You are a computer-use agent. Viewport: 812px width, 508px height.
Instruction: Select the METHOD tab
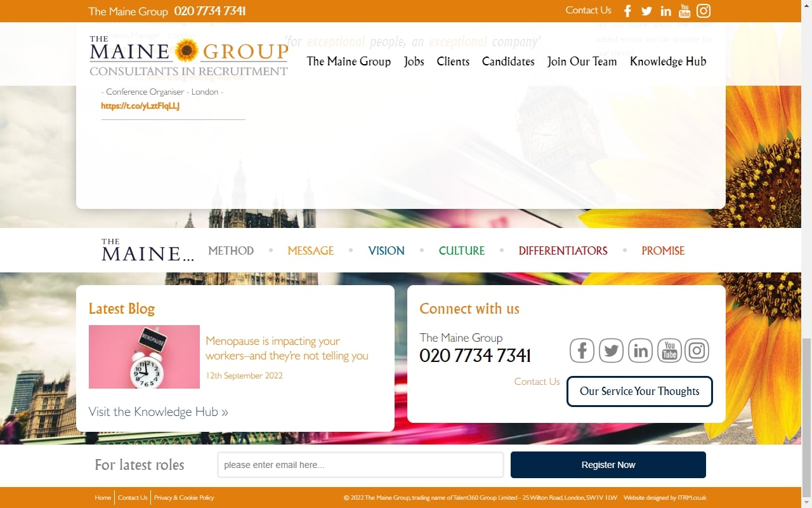[231, 251]
